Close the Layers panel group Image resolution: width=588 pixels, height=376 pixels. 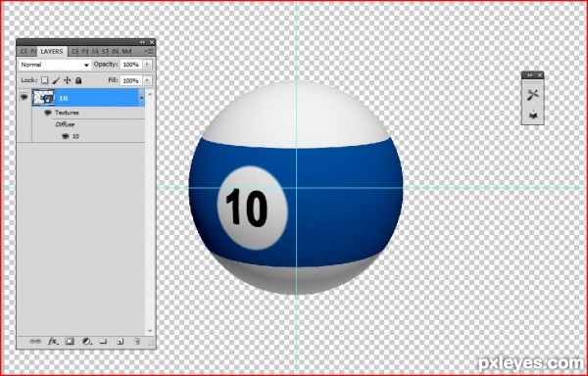(x=152, y=42)
